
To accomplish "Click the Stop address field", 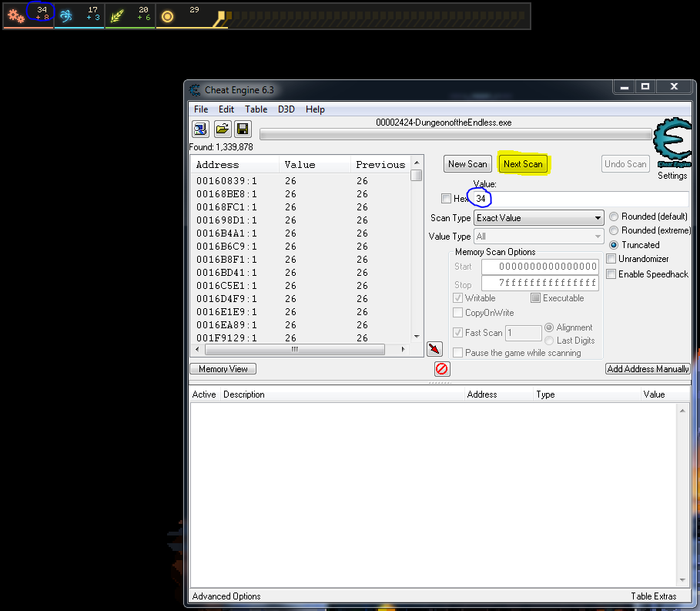I will pyautogui.click(x=540, y=283).
